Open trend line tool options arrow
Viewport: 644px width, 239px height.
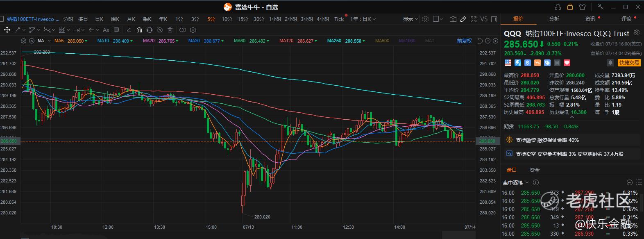pyautogui.click(x=24, y=30)
